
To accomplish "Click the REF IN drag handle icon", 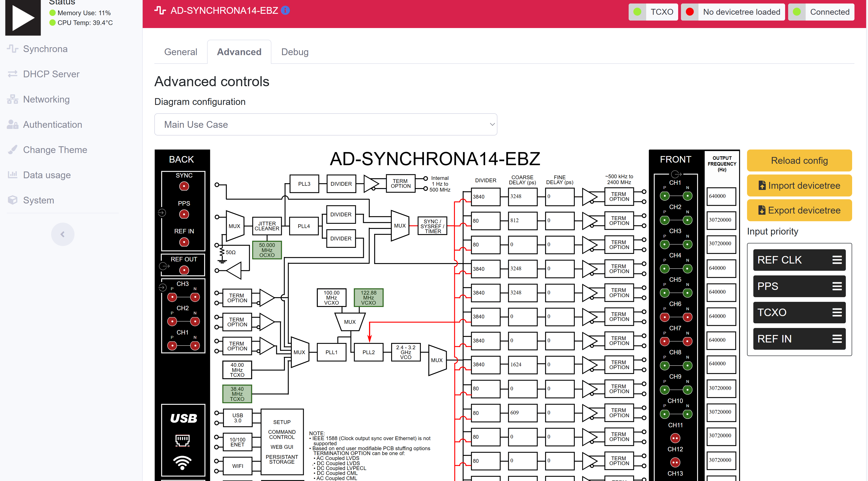I will (x=837, y=339).
